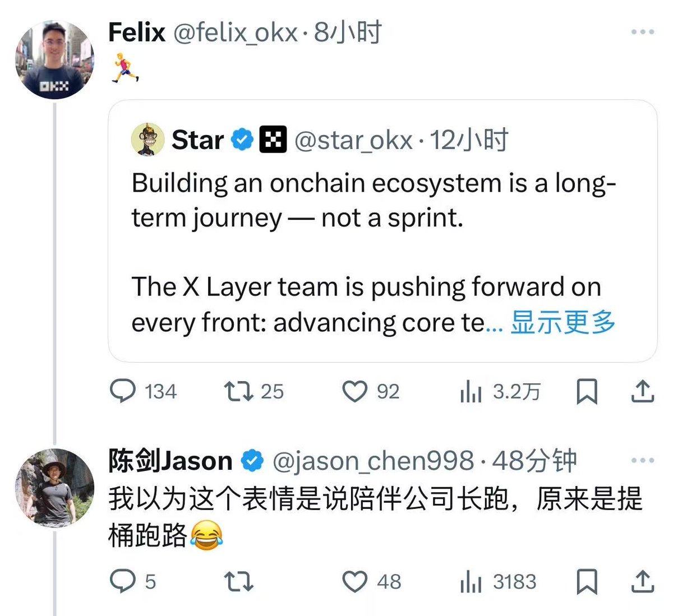673x616 pixels.
Task: Open more options for Felix's tweet
Action: (643, 32)
